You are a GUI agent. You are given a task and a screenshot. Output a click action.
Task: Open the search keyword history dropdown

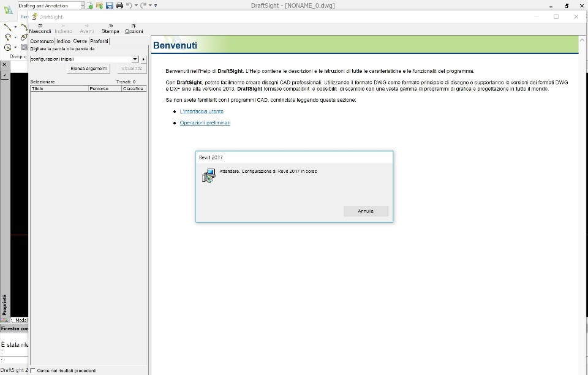pos(135,59)
